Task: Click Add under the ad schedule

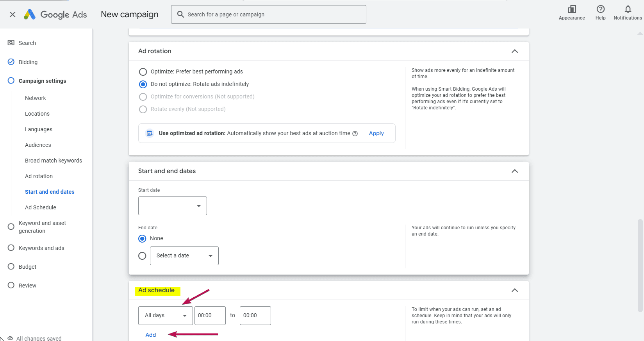Action: [x=151, y=335]
